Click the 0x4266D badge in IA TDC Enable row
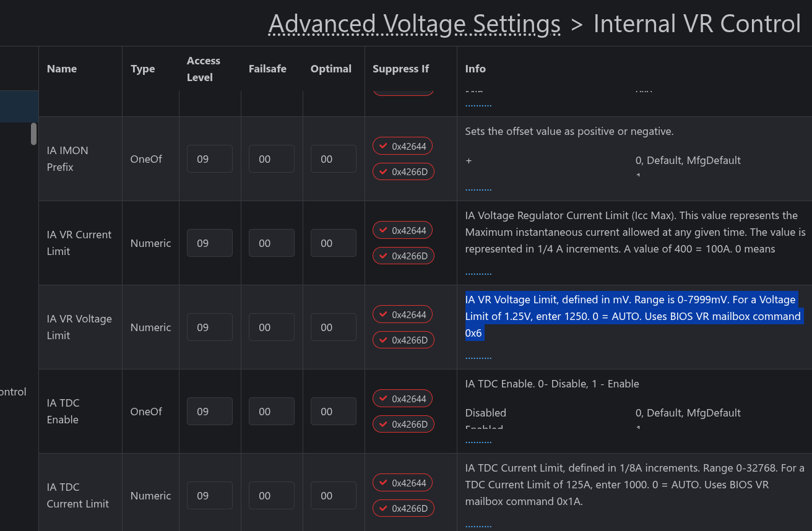812x531 pixels. coord(404,424)
